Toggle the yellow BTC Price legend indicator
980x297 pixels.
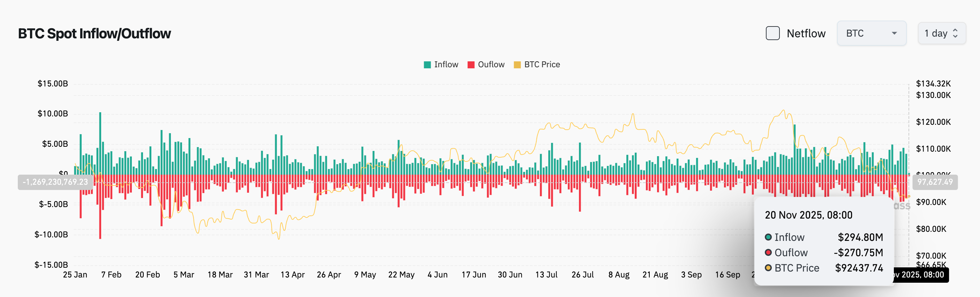coord(518,64)
